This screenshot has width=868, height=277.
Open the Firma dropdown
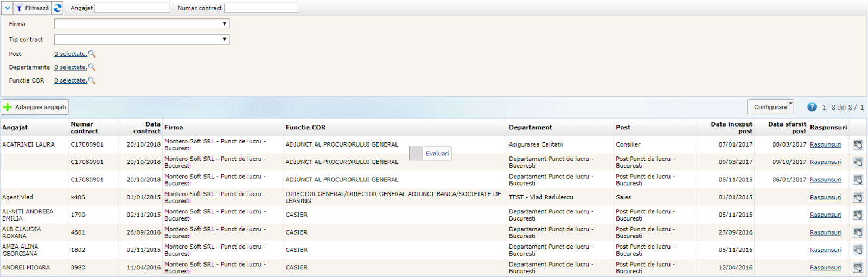[x=142, y=24]
